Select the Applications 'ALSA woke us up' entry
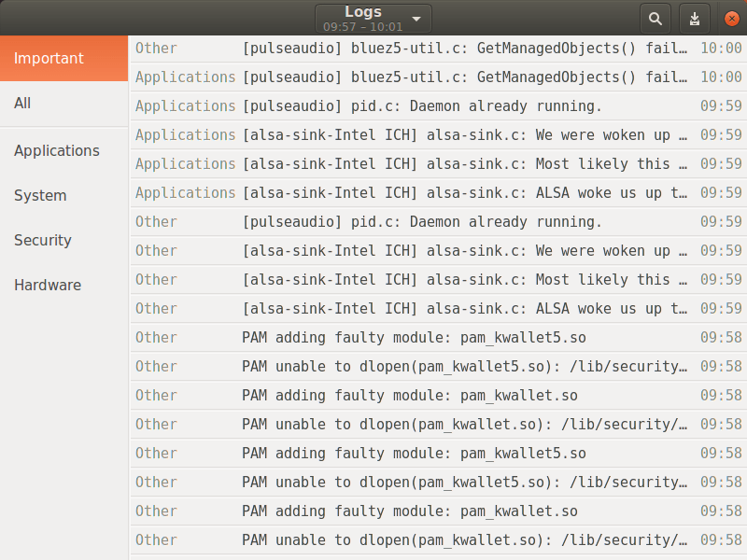The height and width of the screenshot is (560, 747). tap(439, 193)
